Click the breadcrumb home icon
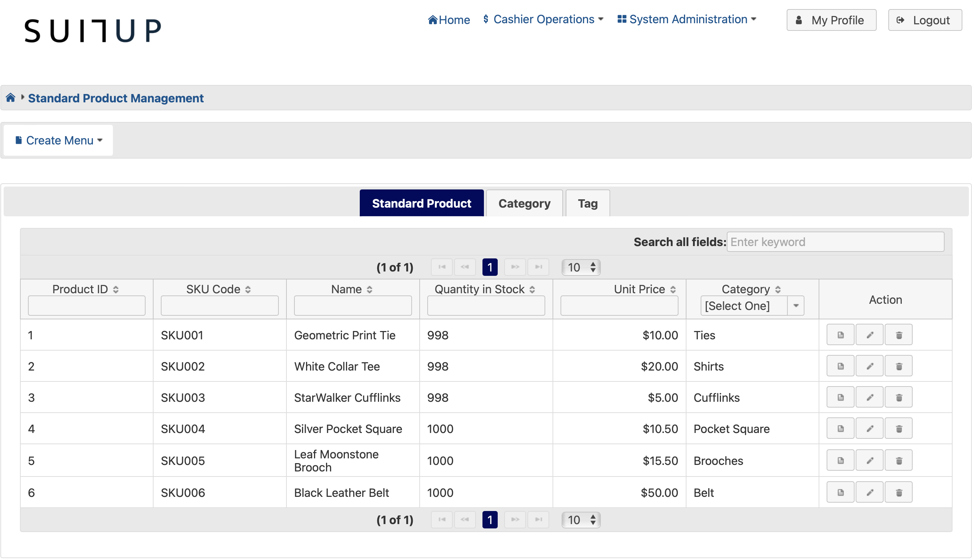974x560 pixels. pos(11,98)
